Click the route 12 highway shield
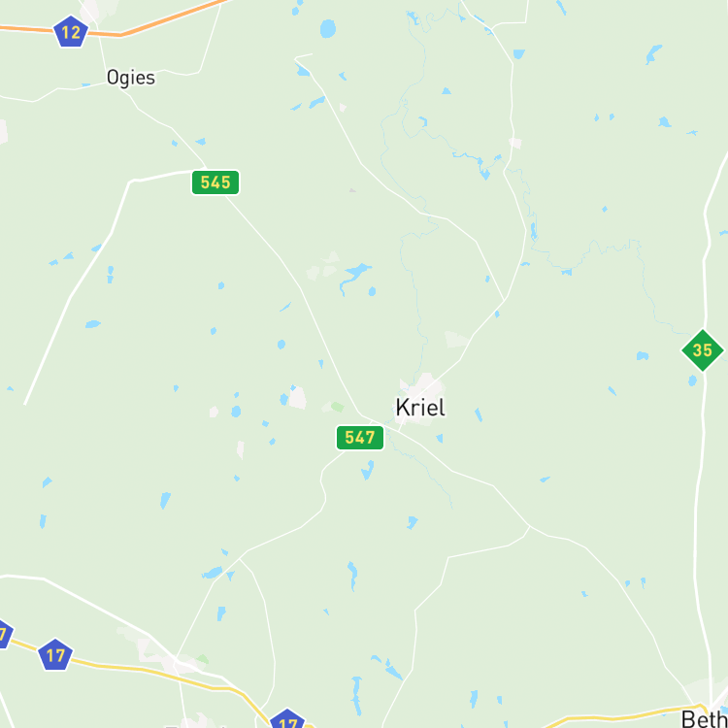This screenshot has width=728, height=728. click(x=71, y=32)
